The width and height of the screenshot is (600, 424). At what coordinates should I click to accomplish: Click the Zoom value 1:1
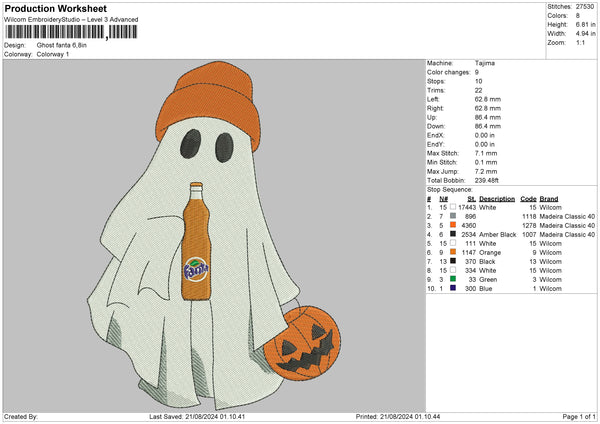[x=580, y=42]
